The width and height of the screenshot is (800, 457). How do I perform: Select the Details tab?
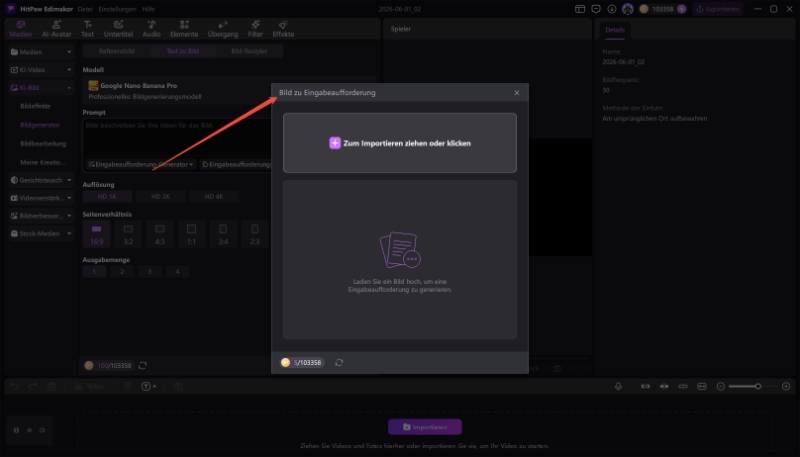(x=615, y=30)
